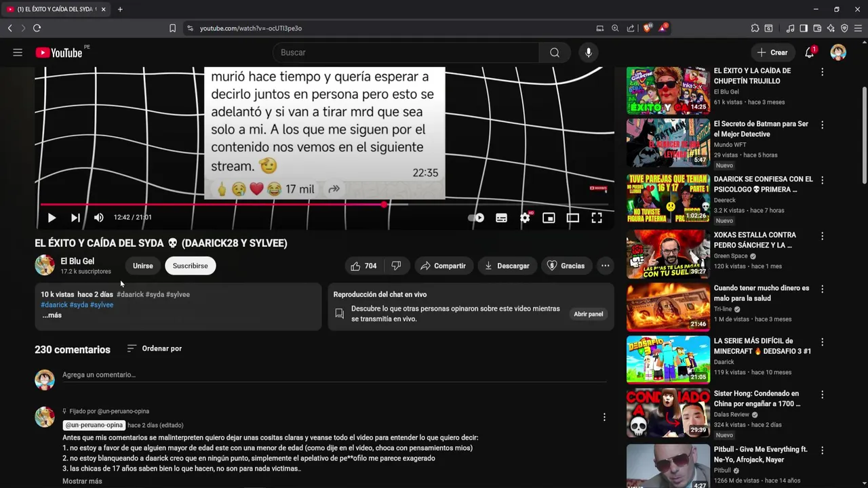The image size is (868, 488).
Task: Open options menu for the pinned comment
Action: tap(604, 418)
